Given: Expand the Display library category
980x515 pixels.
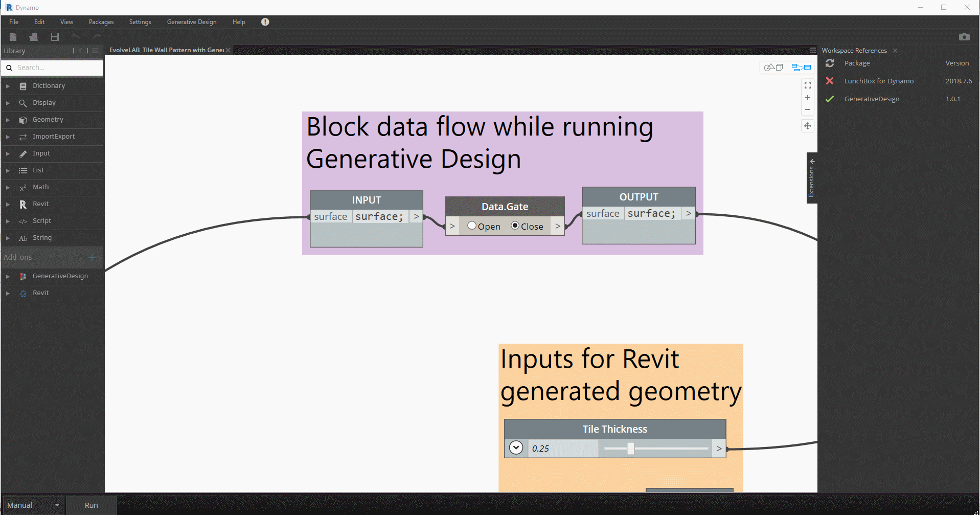Looking at the screenshot, I should (x=8, y=103).
